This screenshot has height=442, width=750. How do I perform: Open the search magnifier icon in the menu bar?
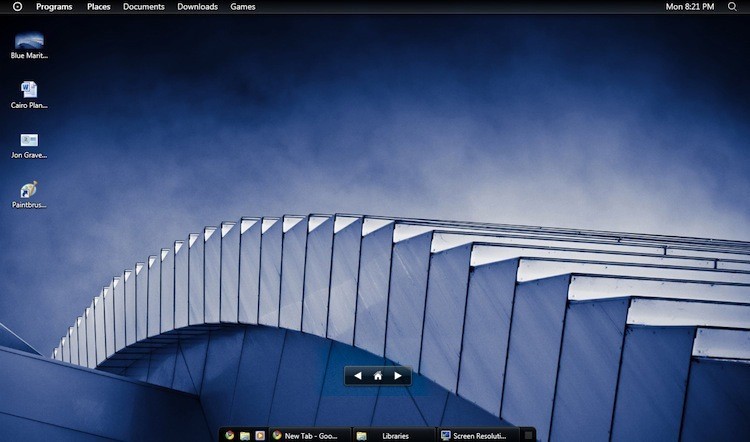click(x=732, y=7)
